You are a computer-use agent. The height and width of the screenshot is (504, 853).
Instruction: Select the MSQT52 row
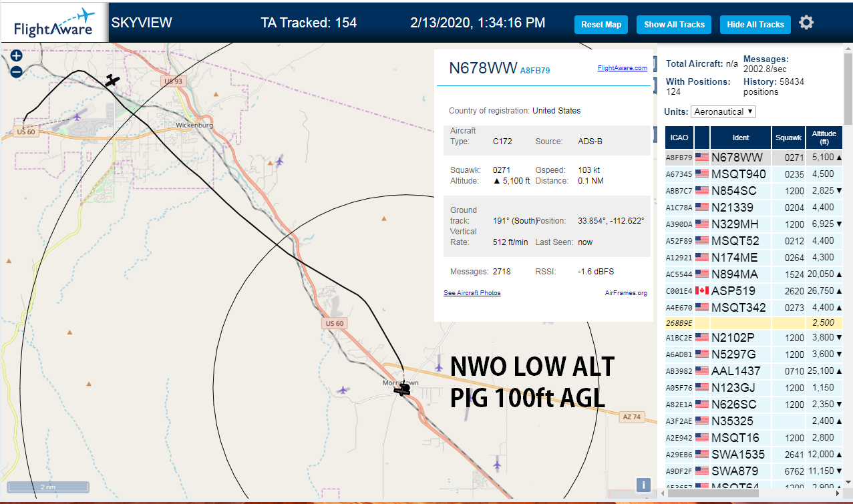[754, 241]
